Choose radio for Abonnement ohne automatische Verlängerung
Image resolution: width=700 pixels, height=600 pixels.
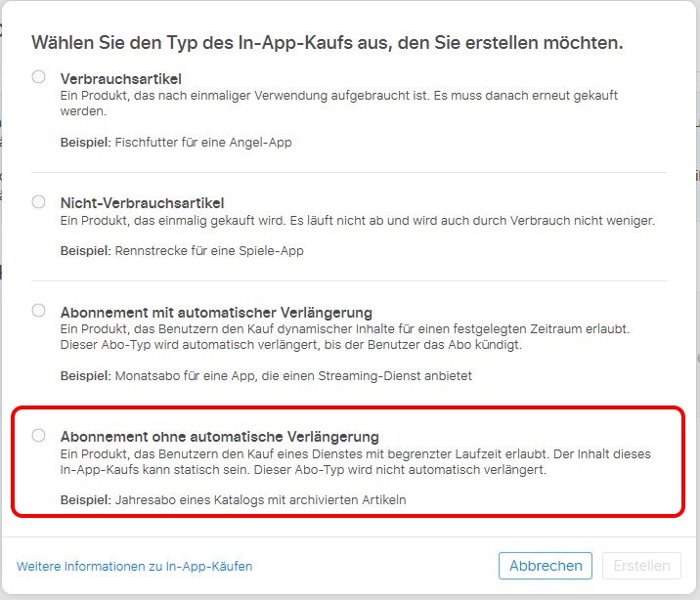[38, 435]
